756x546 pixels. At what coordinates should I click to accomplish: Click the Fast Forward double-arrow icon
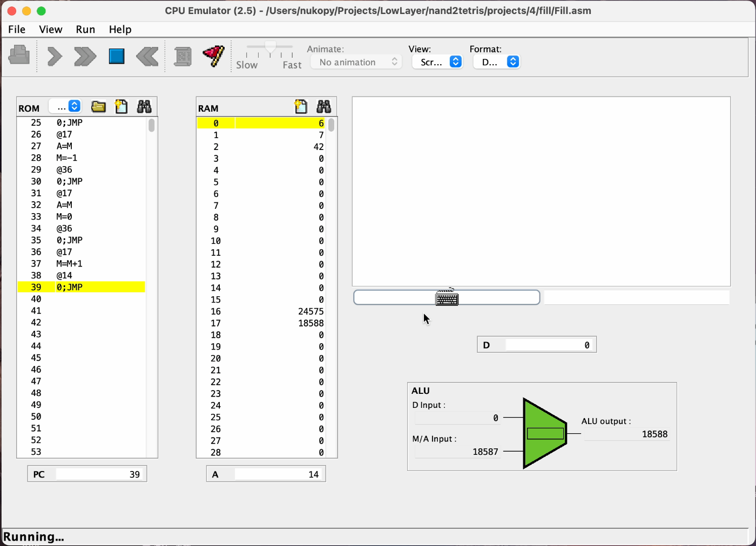coord(85,56)
